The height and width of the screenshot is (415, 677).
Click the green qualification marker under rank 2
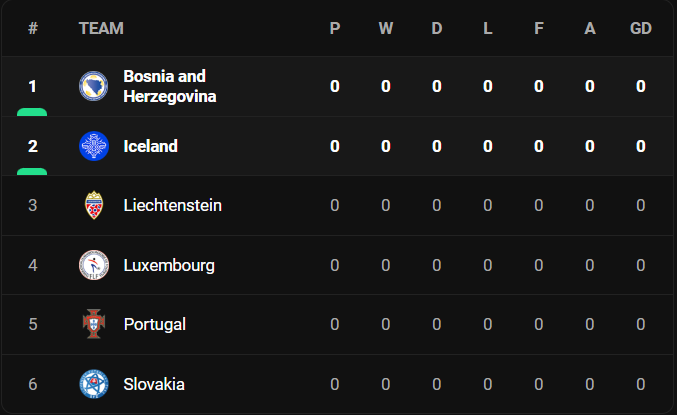[32, 171]
